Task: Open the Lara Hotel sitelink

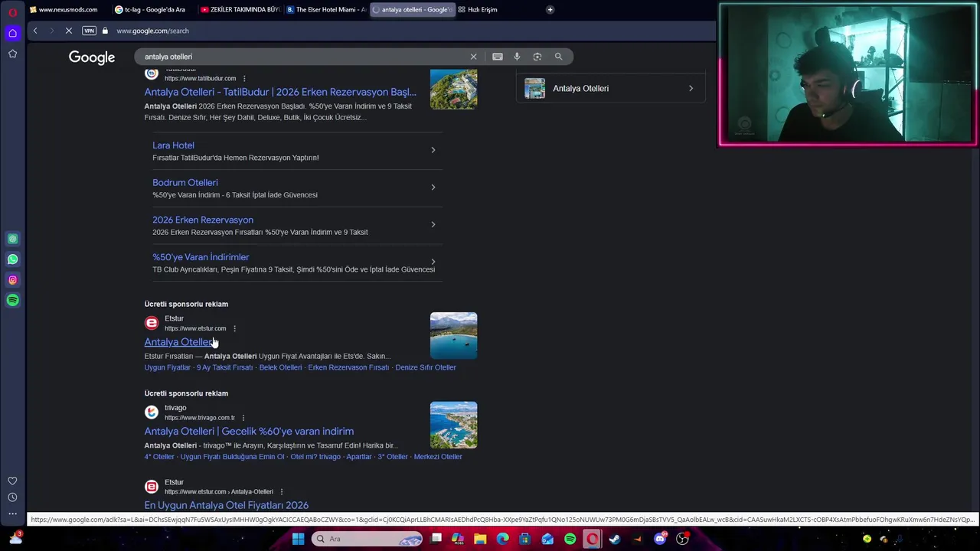Action: click(173, 145)
